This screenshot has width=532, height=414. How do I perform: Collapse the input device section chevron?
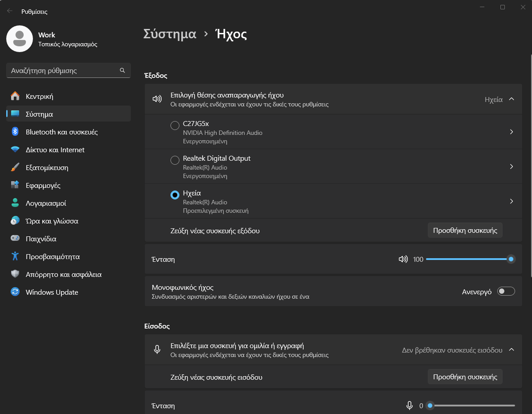click(x=512, y=350)
